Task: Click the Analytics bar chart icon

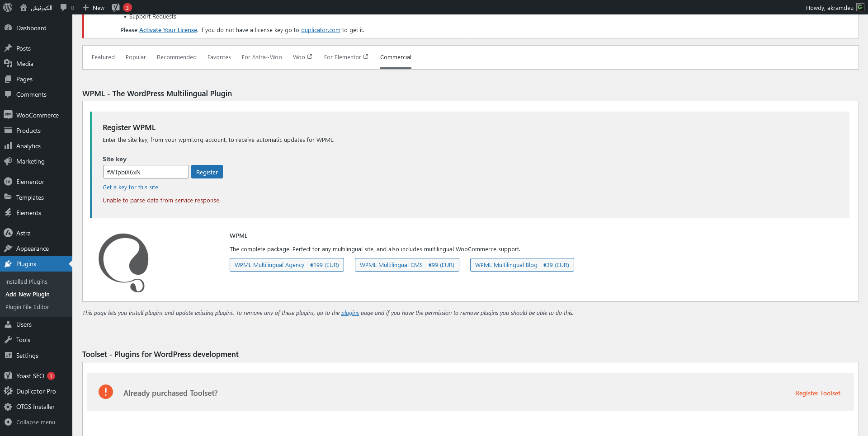Action: 8,145
